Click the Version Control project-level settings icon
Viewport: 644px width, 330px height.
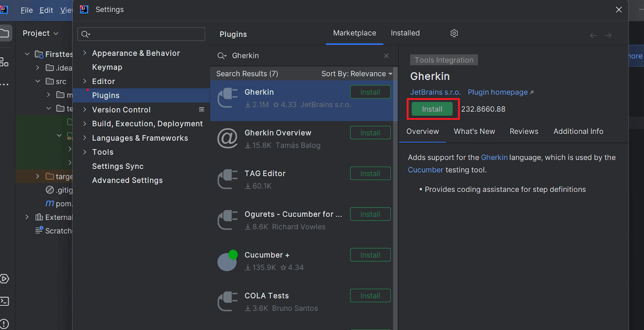tap(202, 109)
